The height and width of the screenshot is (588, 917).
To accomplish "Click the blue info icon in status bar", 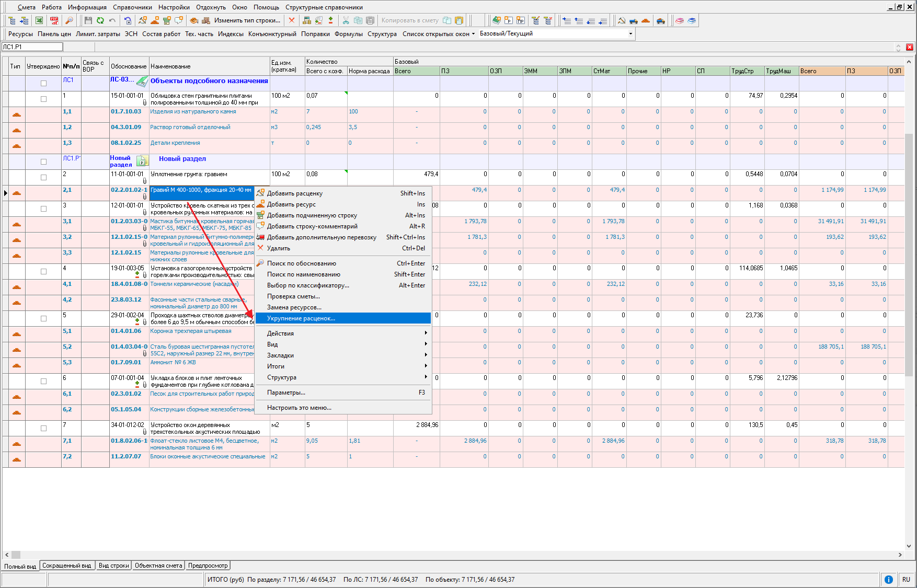I will tap(888, 579).
